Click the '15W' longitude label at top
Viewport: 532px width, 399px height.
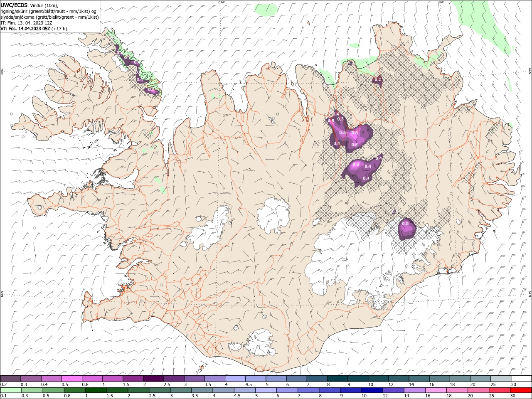coord(440,2)
